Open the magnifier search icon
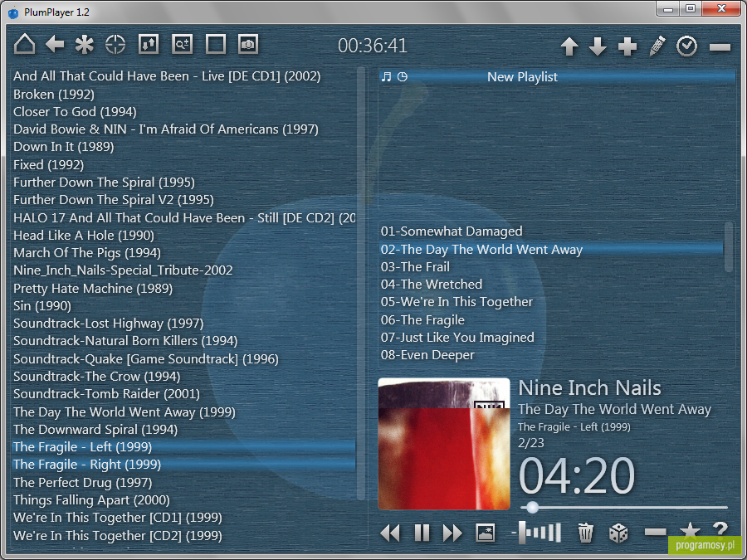Screen dimensions: 747x560 [x=183, y=44]
